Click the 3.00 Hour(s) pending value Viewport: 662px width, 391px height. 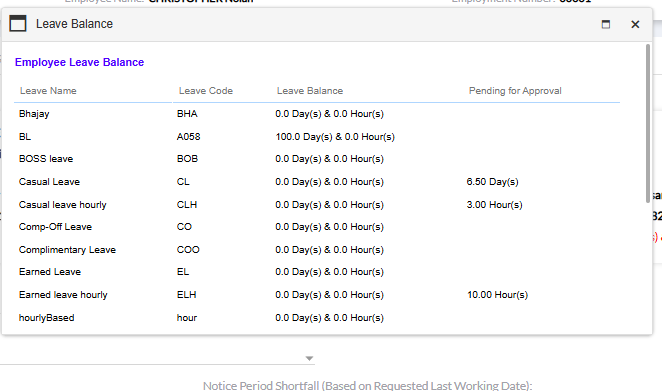click(494, 205)
